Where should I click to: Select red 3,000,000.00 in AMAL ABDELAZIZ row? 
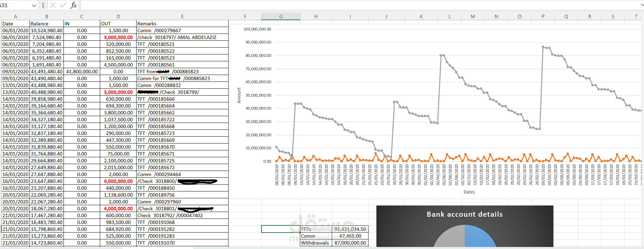118,37
